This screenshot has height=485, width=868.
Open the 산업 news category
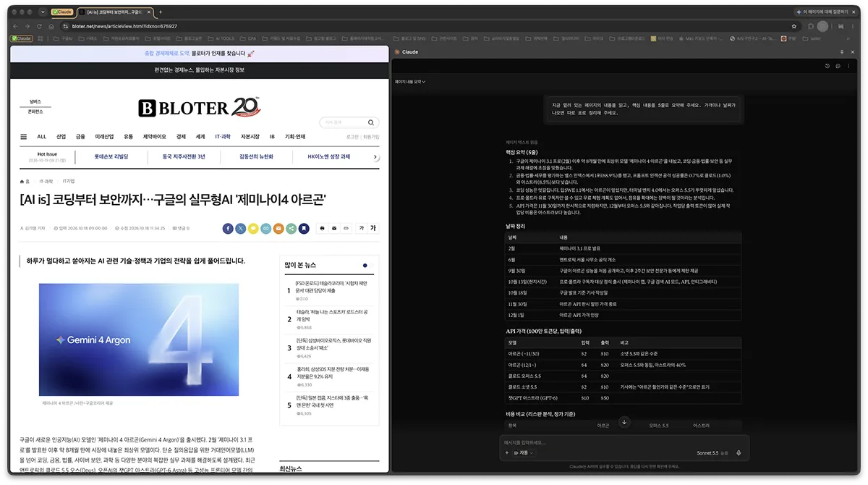tap(61, 136)
